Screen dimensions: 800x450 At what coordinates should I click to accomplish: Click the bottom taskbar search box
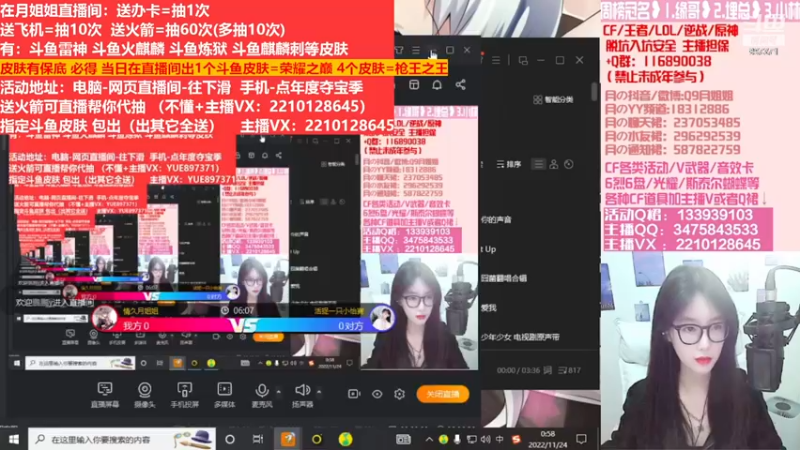(x=121, y=439)
